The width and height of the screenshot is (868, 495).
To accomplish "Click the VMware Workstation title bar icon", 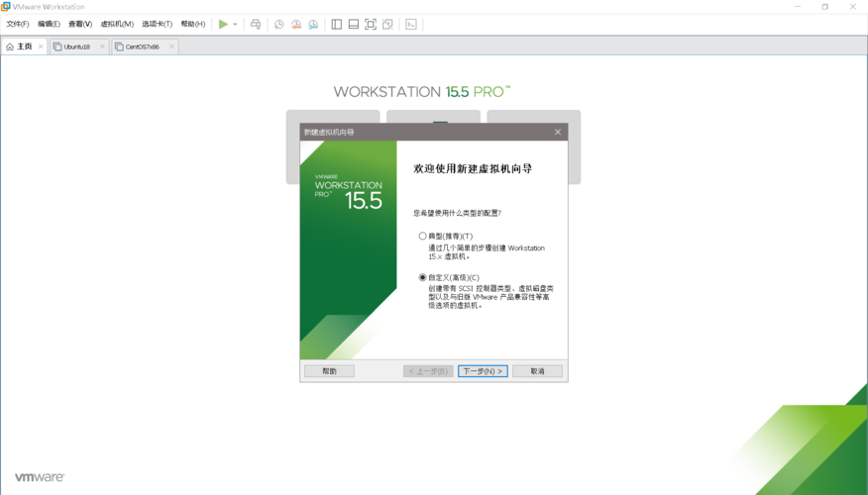I will [6, 6].
